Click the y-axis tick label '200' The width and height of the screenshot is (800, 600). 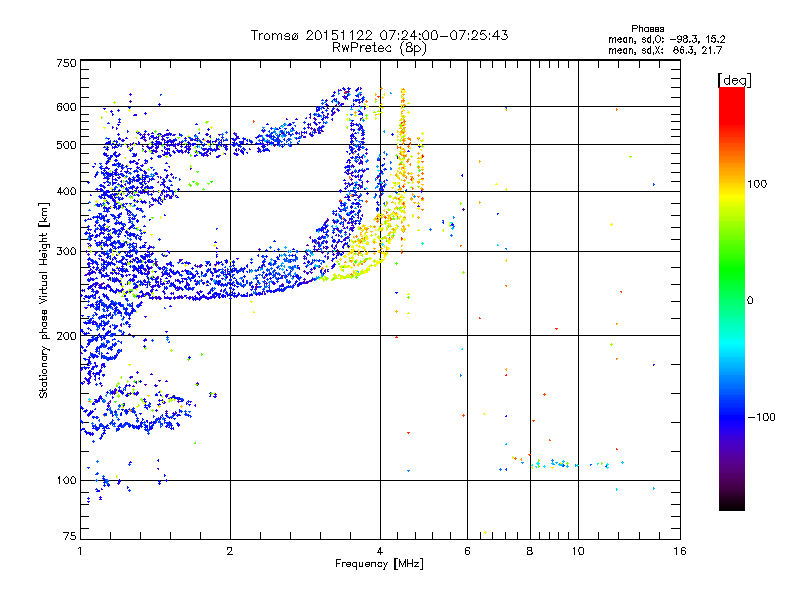coord(66,336)
